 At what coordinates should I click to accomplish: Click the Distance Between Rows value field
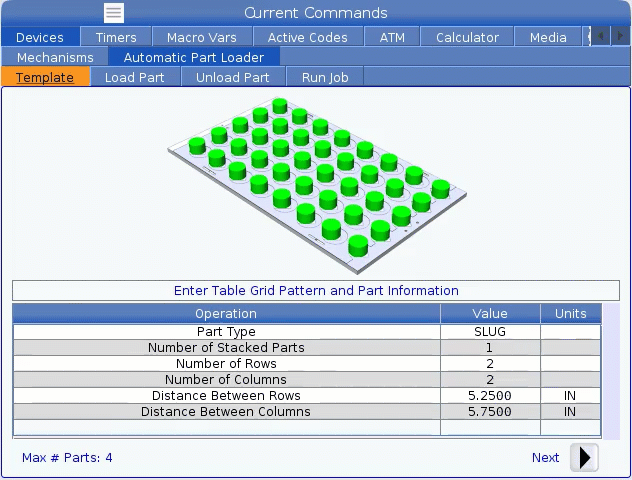point(490,396)
